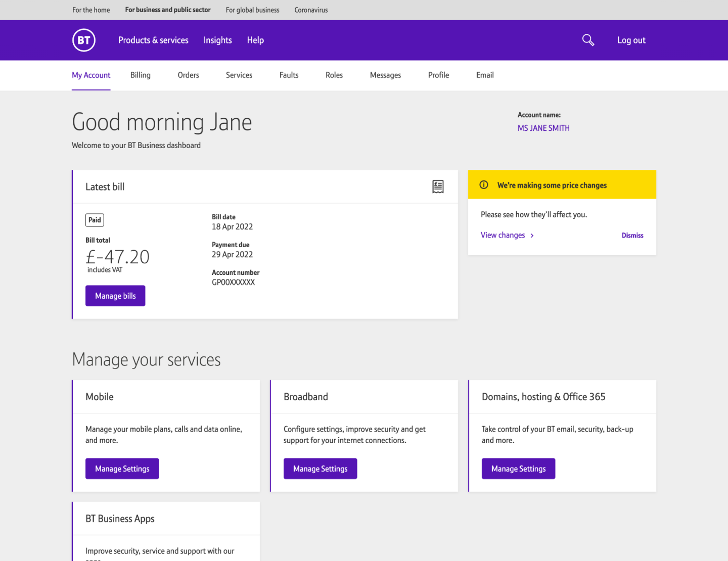Image resolution: width=728 pixels, height=561 pixels.
Task: Click the BT Business Apps card heading
Action: pyautogui.click(x=120, y=519)
